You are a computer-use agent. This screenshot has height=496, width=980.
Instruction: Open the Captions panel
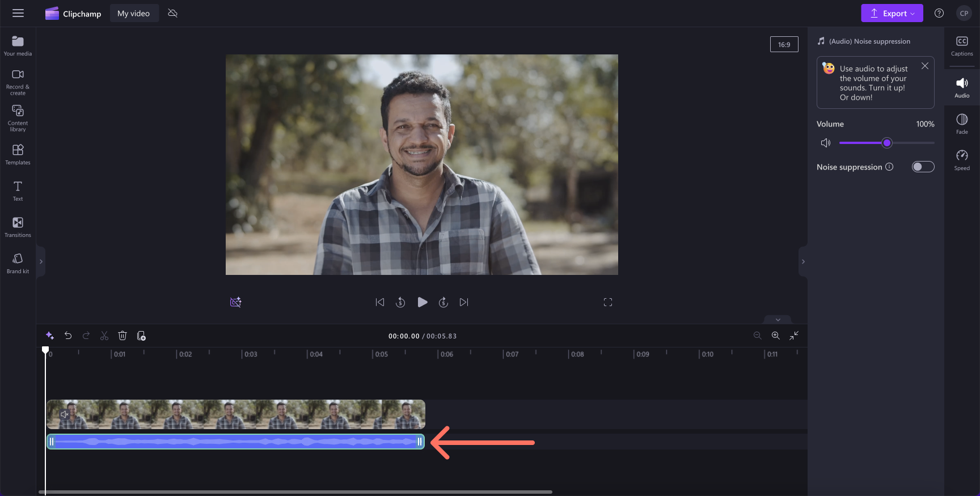coord(962,46)
